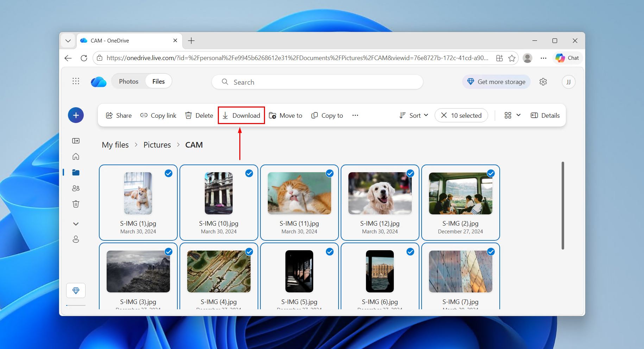Deselect S-IMG (11).jpg checkmark
The height and width of the screenshot is (349, 644).
[x=330, y=173]
